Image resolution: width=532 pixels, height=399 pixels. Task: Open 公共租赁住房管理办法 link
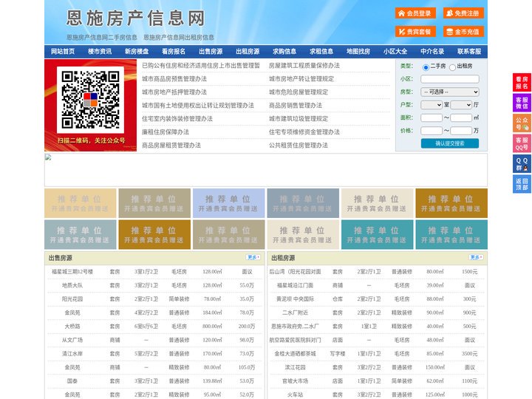(x=299, y=146)
